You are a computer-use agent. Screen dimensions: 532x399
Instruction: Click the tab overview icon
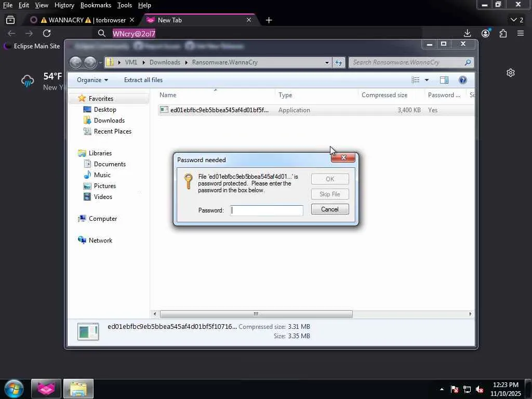10,20
